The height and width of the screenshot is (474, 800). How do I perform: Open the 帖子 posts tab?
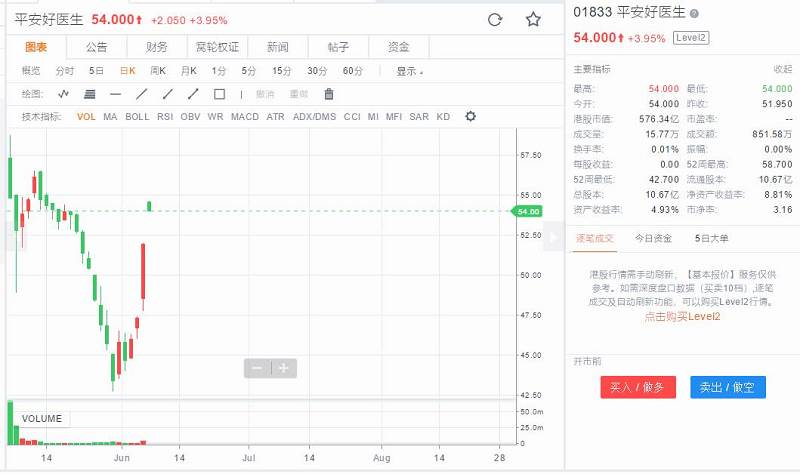[x=338, y=47]
